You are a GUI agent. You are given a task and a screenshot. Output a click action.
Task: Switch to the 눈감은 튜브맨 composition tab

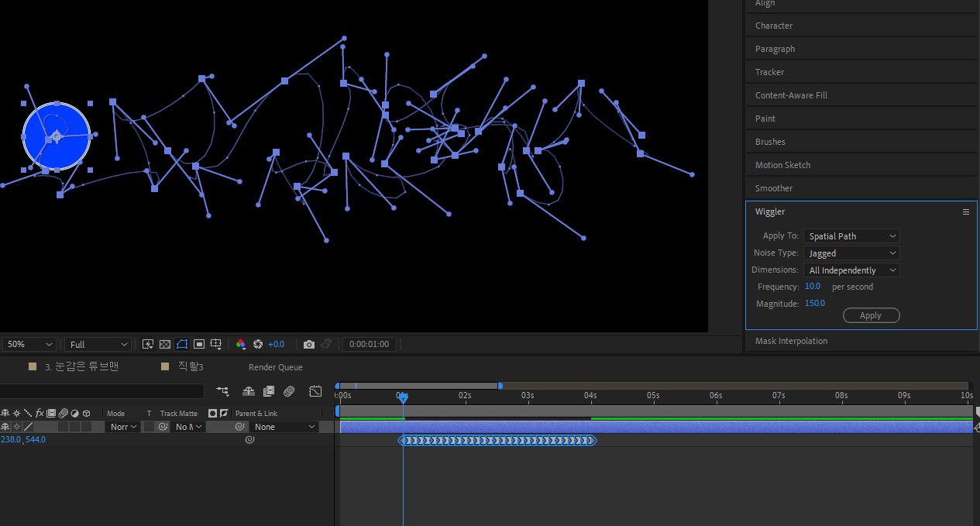pos(81,367)
